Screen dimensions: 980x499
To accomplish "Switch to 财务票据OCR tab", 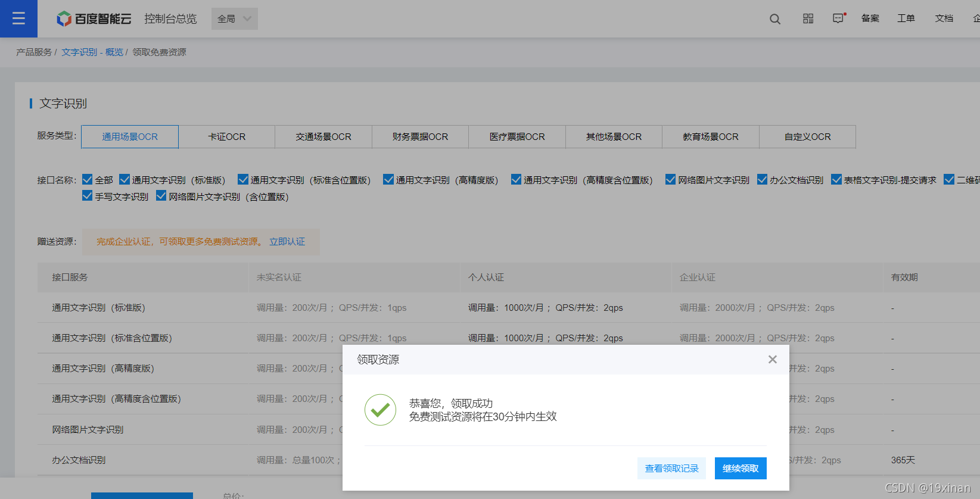I will pos(420,137).
